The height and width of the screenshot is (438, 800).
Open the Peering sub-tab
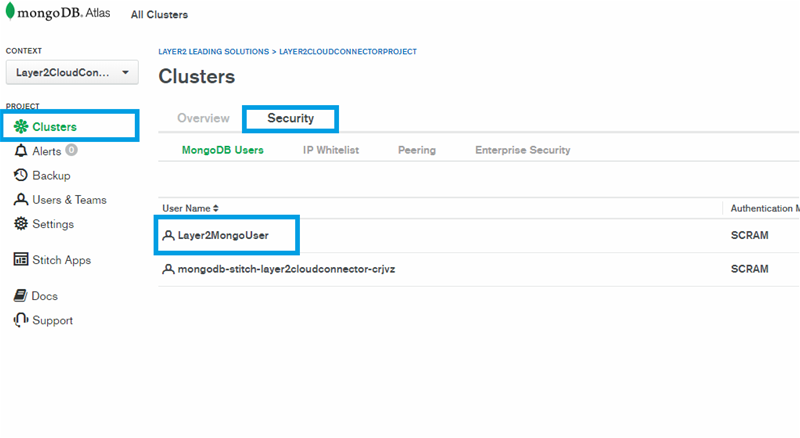pos(416,150)
